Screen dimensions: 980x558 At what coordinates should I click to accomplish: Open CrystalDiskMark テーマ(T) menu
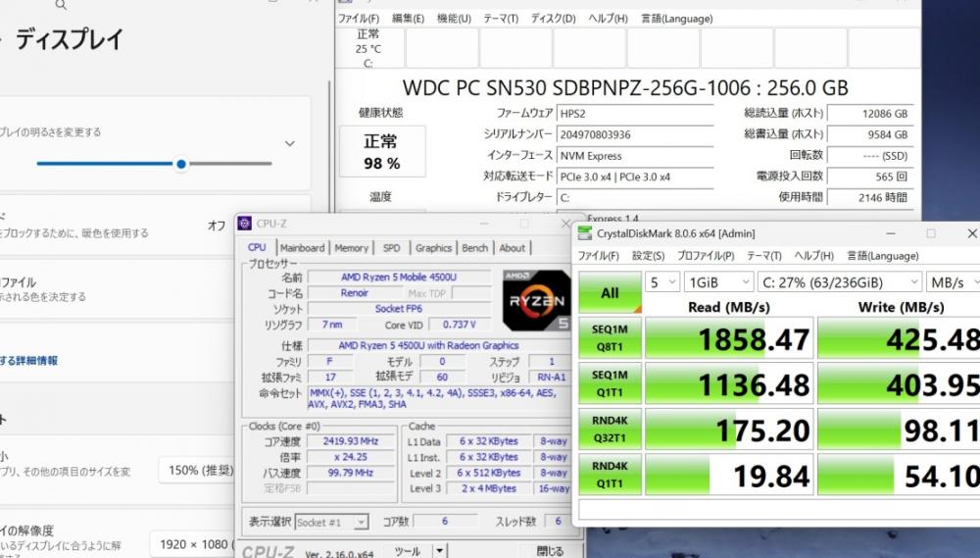[763, 256]
